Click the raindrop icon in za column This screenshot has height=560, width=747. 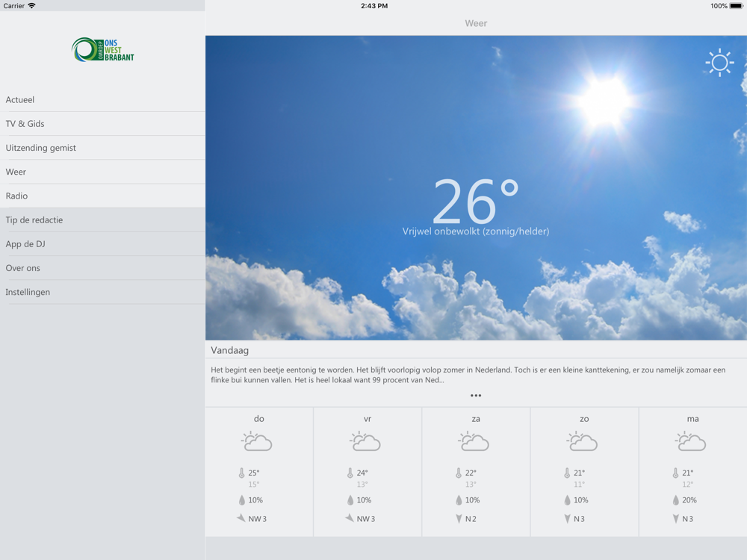point(459,500)
